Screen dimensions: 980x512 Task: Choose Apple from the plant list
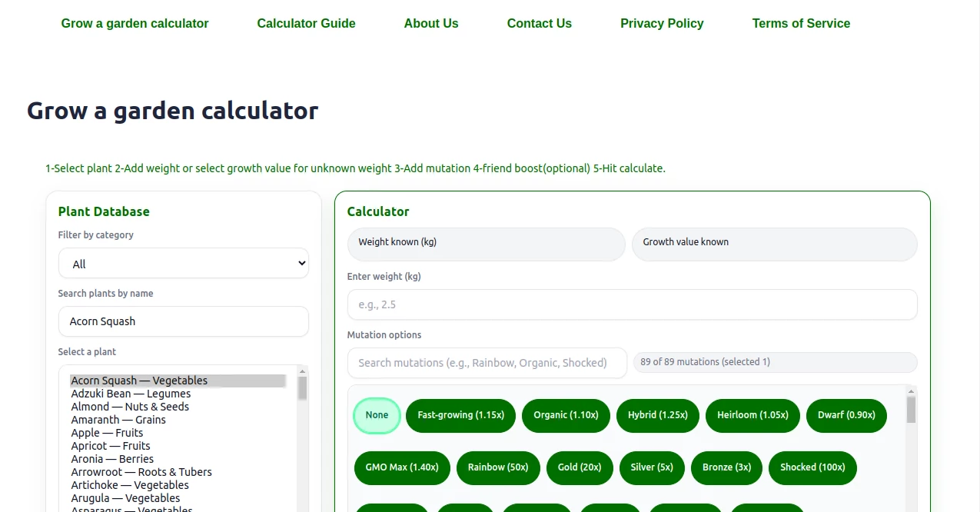tap(106, 432)
